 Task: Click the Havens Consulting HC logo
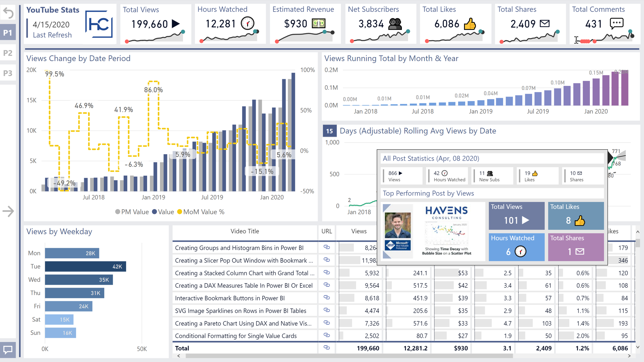click(99, 24)
